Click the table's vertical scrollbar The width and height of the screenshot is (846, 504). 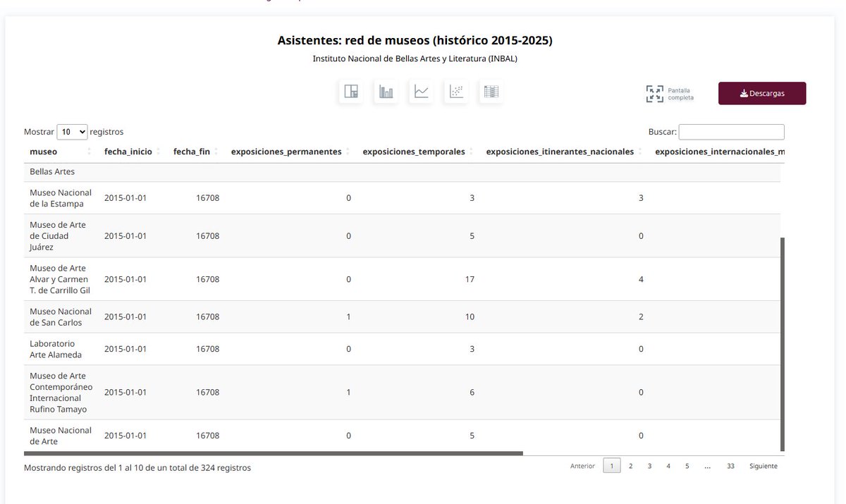point(782,344)
